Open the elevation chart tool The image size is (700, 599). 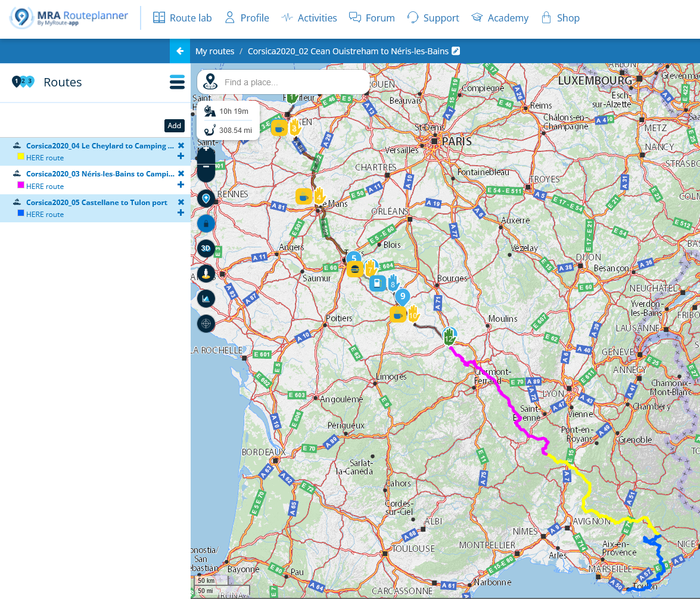[x=206, y=298]
